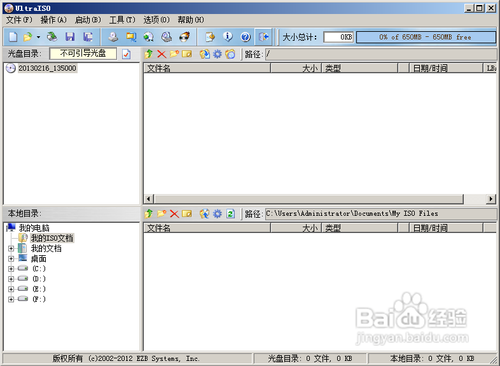Click the horizontal scrollbar right arrow

pos(491,199)
